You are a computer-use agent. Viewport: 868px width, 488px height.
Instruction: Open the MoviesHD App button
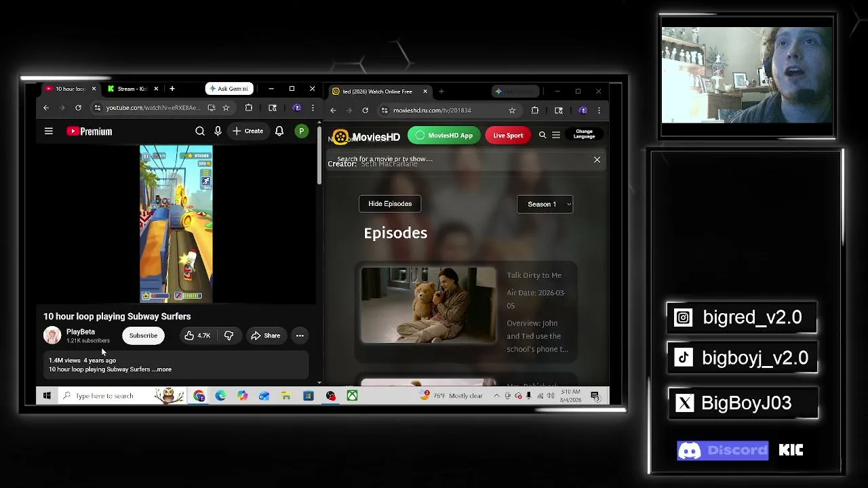pos(444,136)
